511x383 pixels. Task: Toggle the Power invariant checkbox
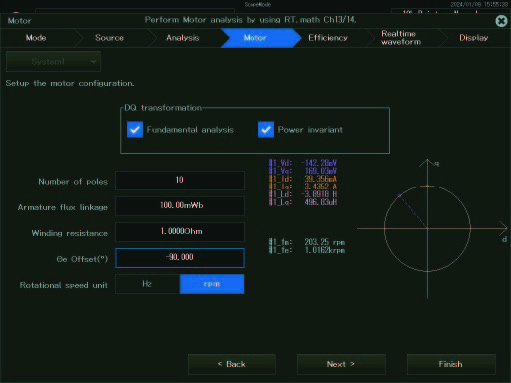coord(266,130)
